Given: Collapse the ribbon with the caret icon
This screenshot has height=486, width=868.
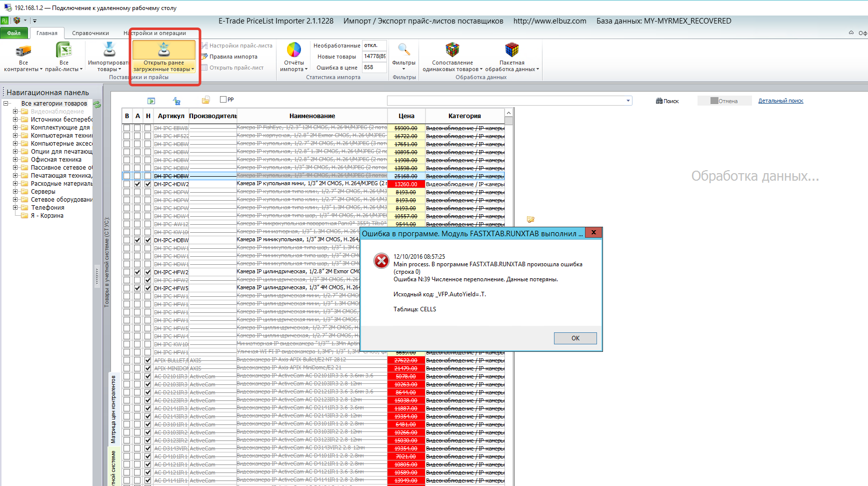Looking at the screenshot, I should coord(851,33).
